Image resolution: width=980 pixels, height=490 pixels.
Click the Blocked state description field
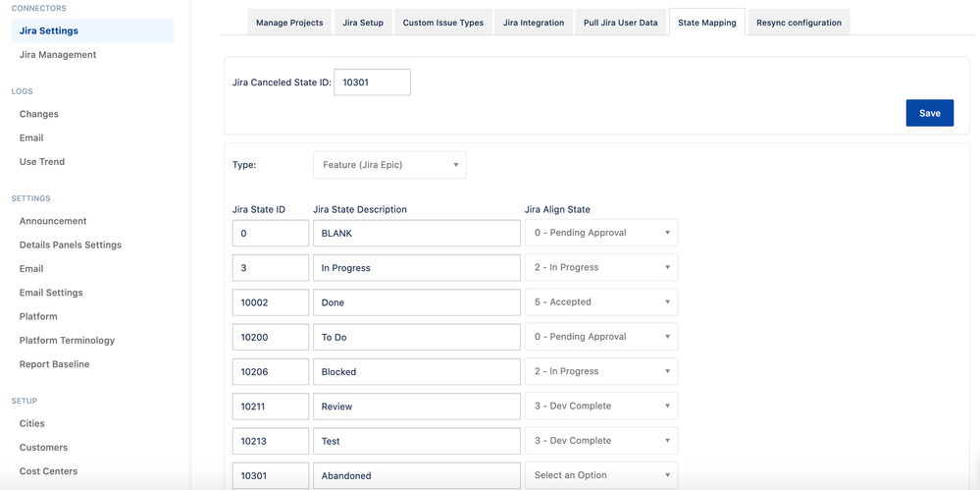pyautogui.click(x=417, y=372)
